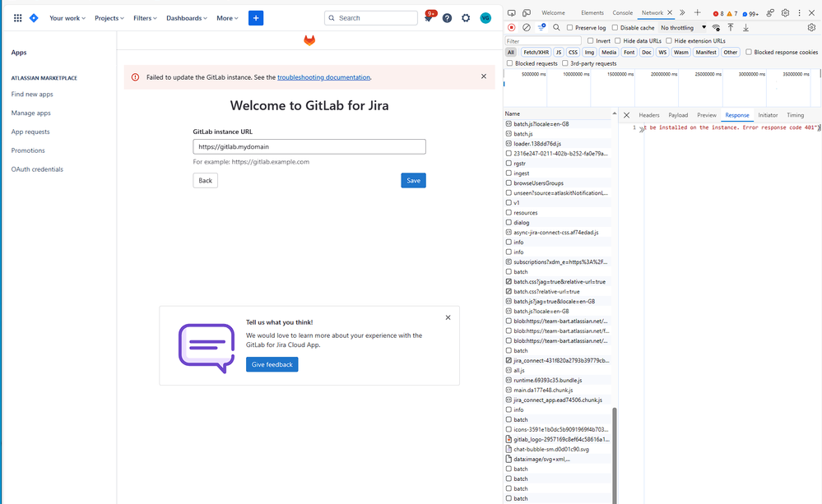Clear the network log
822x504 pixels.
point(527,27)
